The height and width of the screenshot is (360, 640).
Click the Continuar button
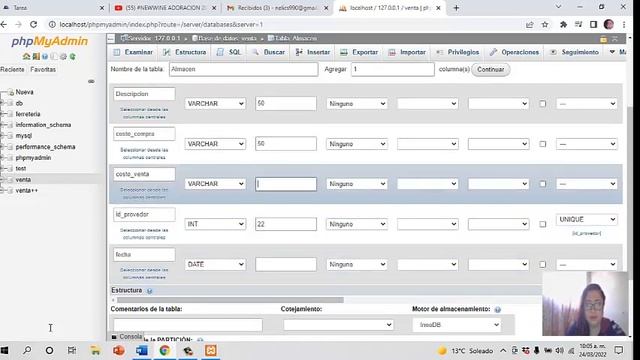(x=491, y=69)
